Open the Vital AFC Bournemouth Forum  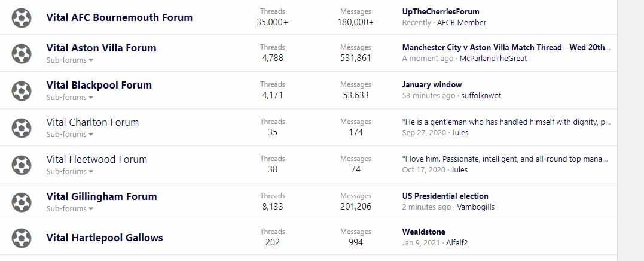(120, 17)
